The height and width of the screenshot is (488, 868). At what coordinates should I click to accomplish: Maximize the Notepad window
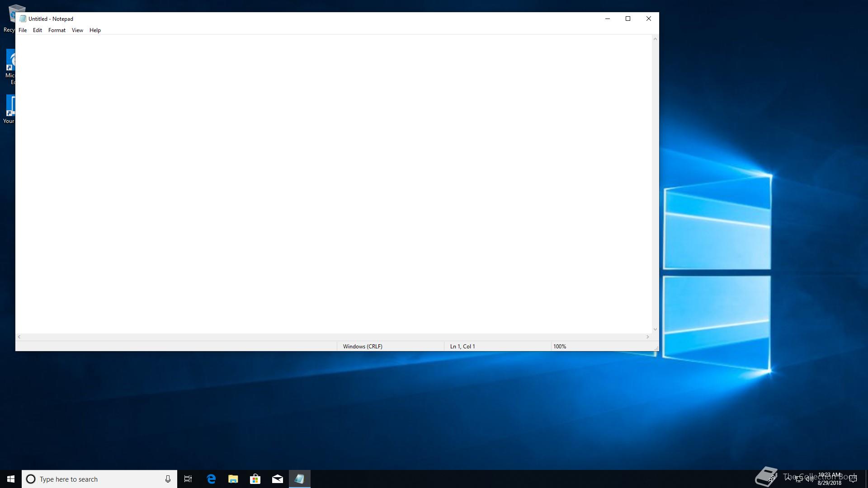coord(628,19)
